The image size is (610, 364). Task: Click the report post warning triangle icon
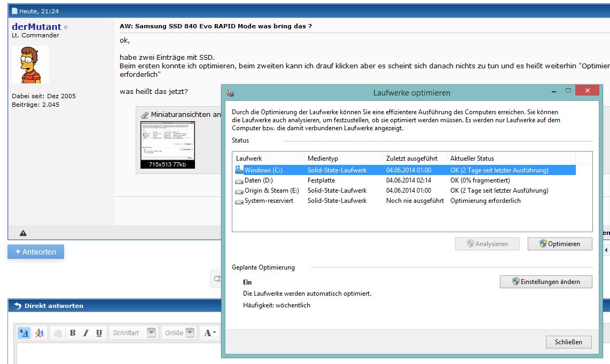tap(24, 233)
